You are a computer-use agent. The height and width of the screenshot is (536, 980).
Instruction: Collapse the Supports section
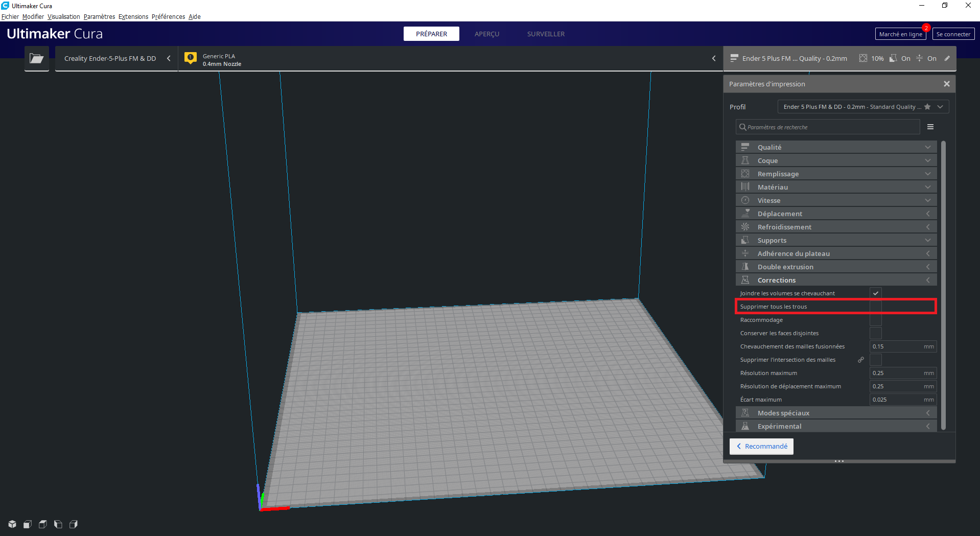pos(836,240)
